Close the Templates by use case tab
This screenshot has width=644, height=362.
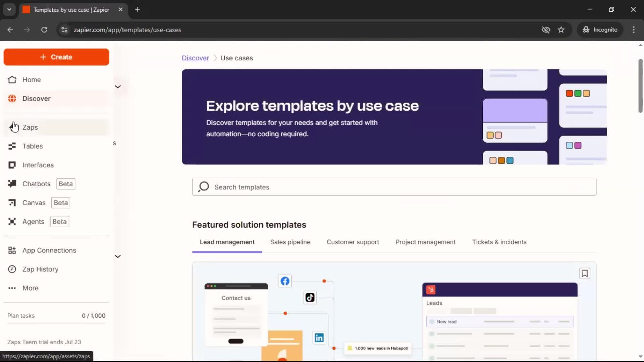click(120, 10)
